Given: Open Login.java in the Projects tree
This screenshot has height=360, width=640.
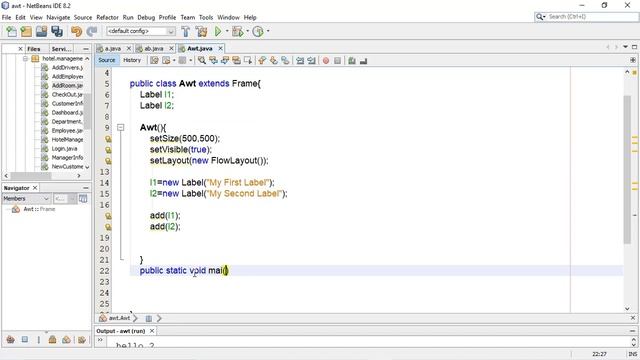Looking at the screenshot, I should (64, 149).
